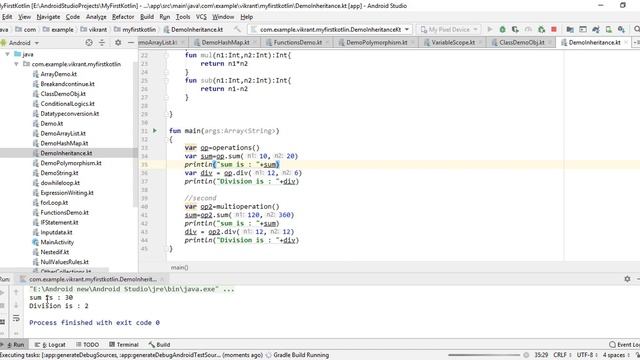This screenshot has width=640, height=360.
Task: Open the UTF-8 encoding selector
Action: (587, 355)
